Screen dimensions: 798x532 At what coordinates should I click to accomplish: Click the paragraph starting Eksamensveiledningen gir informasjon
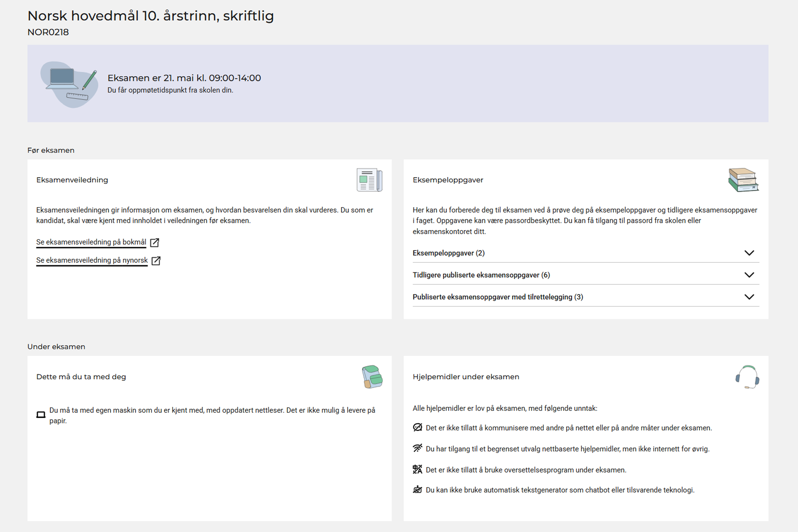pyautogui.click(x=205, y=215)
